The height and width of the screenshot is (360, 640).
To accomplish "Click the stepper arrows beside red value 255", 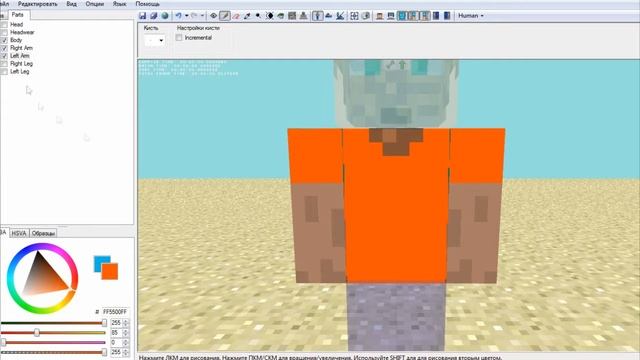I will pyautogui.click(x=126, y=323).
